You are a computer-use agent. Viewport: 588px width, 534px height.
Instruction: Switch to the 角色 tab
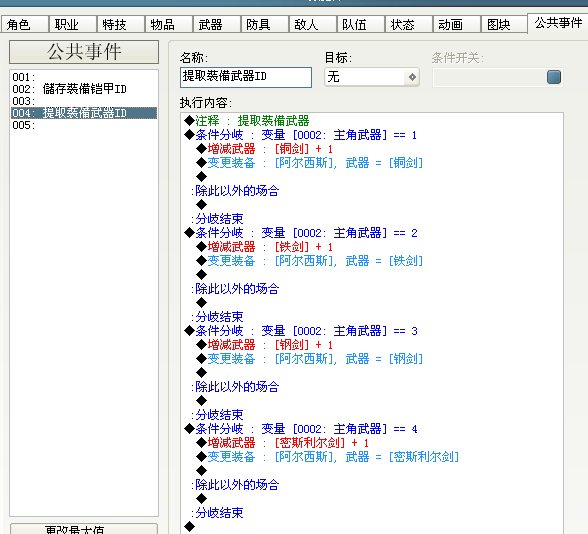[x=25, y=24]
